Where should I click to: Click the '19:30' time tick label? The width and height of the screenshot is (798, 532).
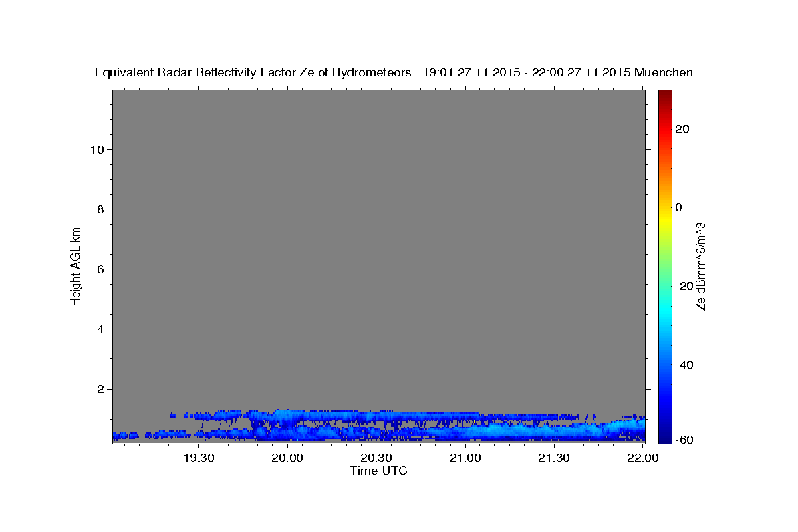point(199,458)
